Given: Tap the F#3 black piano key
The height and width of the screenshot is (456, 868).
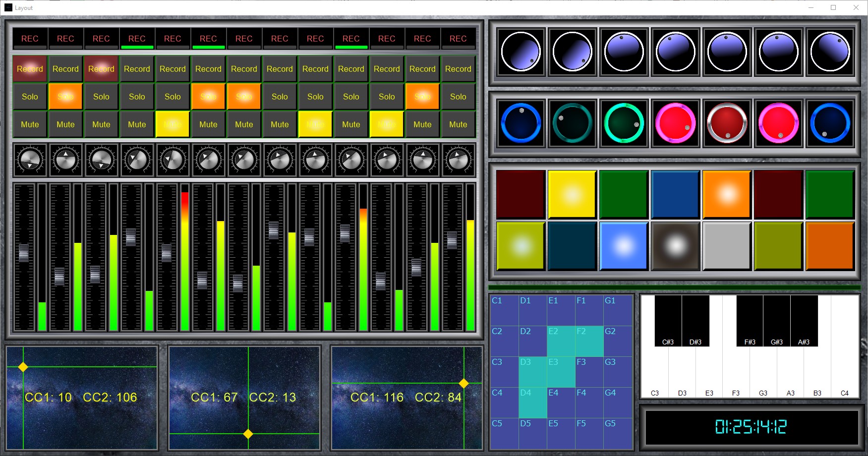Looking at the screenshot, I should pyautogui.click(x=750, y=320).
